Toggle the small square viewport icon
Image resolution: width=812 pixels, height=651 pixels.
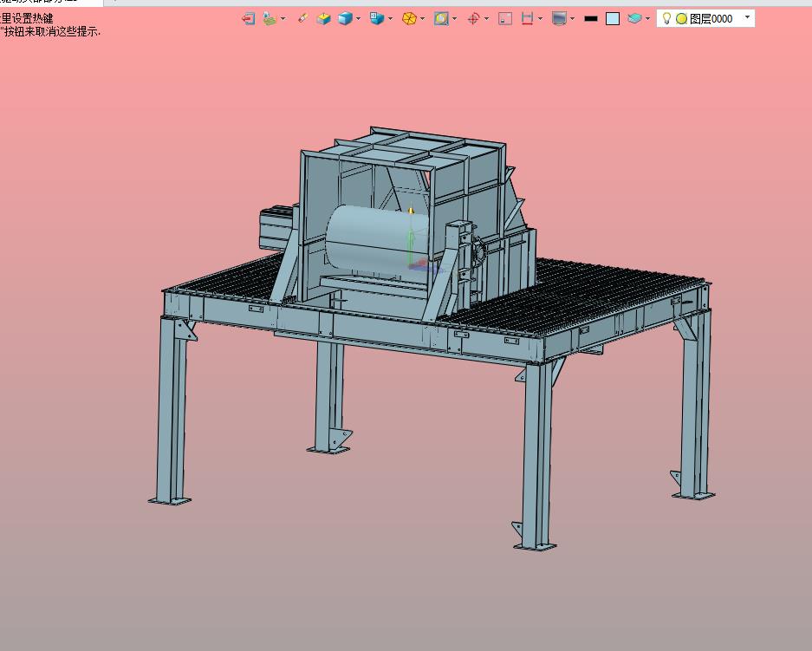pyautogui.click(x=505, y=19)
